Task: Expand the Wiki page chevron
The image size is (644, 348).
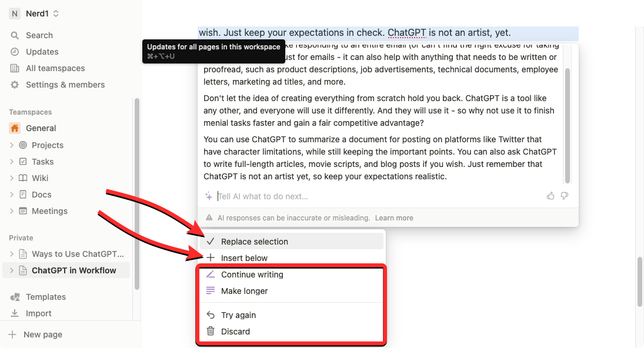Action: click(x=12, y=178)
